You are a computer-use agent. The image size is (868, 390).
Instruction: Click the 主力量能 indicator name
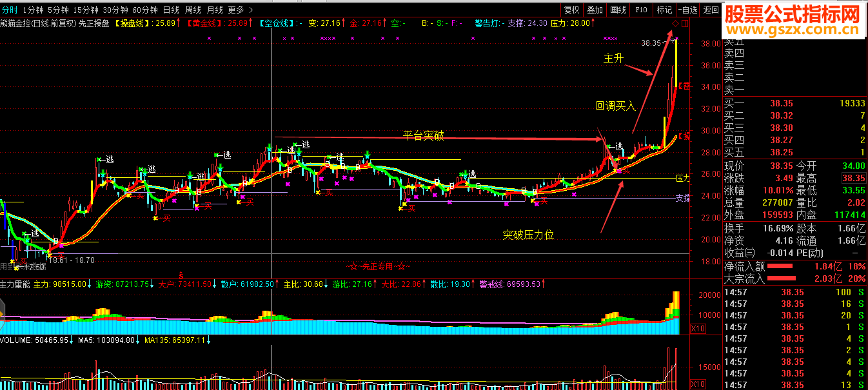click(x=15, y=284)
